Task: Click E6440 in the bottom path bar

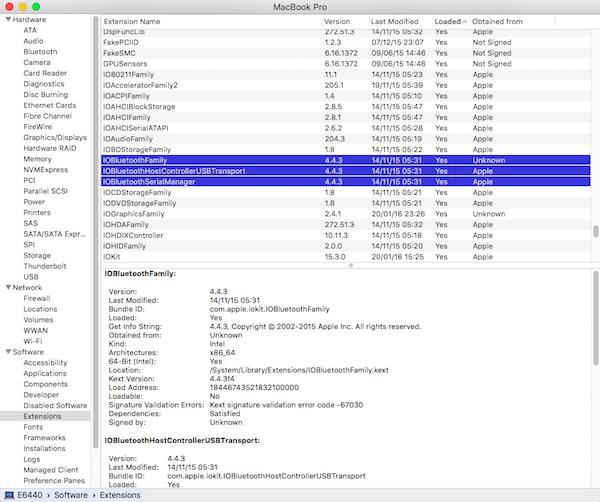Action: tap(28, 494)
